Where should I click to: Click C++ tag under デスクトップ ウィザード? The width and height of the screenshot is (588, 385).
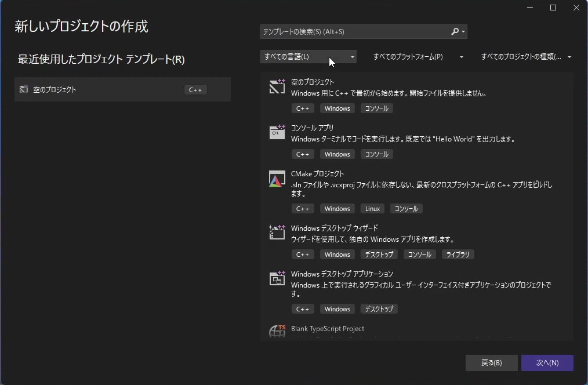tap(303, 255)
